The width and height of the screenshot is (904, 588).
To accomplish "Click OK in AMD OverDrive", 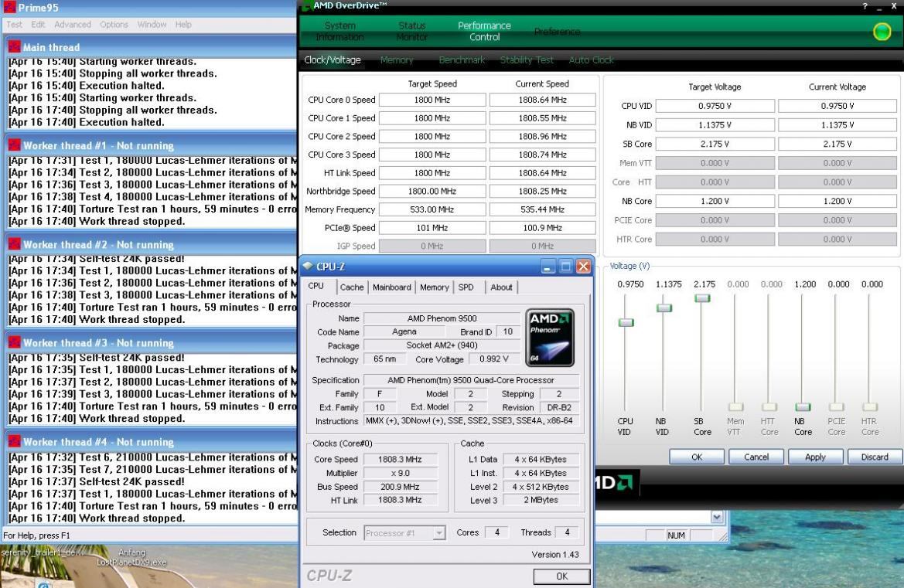I will click(697, 457).
